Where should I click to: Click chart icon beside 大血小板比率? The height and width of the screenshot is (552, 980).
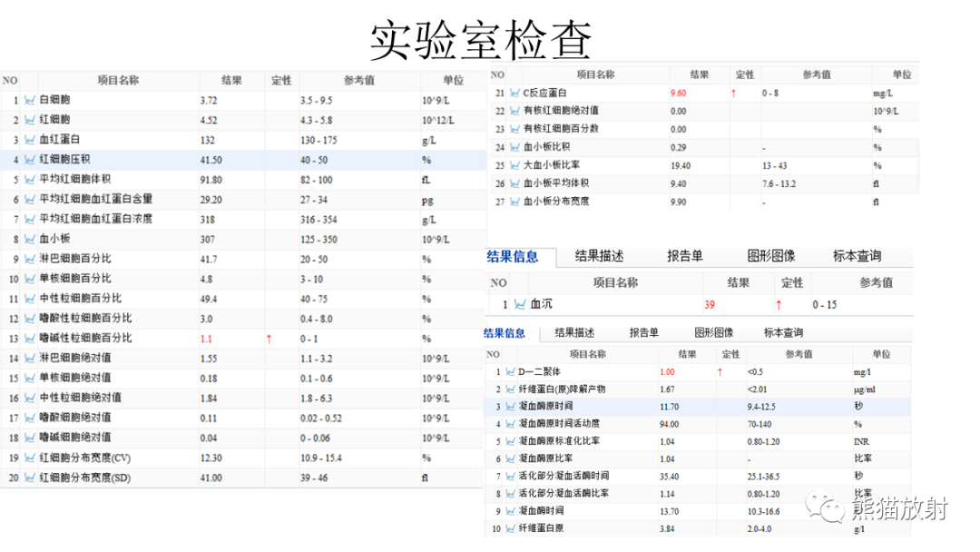[514, 165]
